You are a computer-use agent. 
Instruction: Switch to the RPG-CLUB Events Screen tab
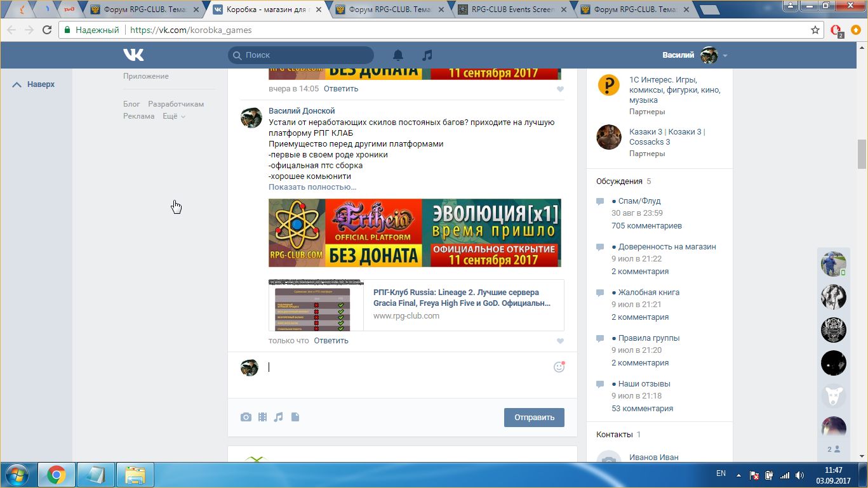(511, 10)
